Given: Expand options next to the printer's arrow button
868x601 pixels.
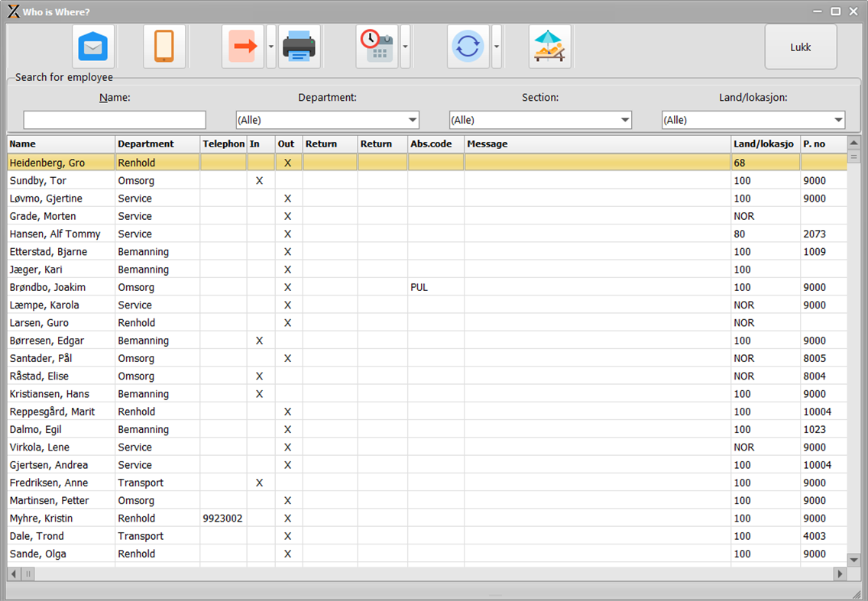Looking at the screenshot, I should pos(270,47).
